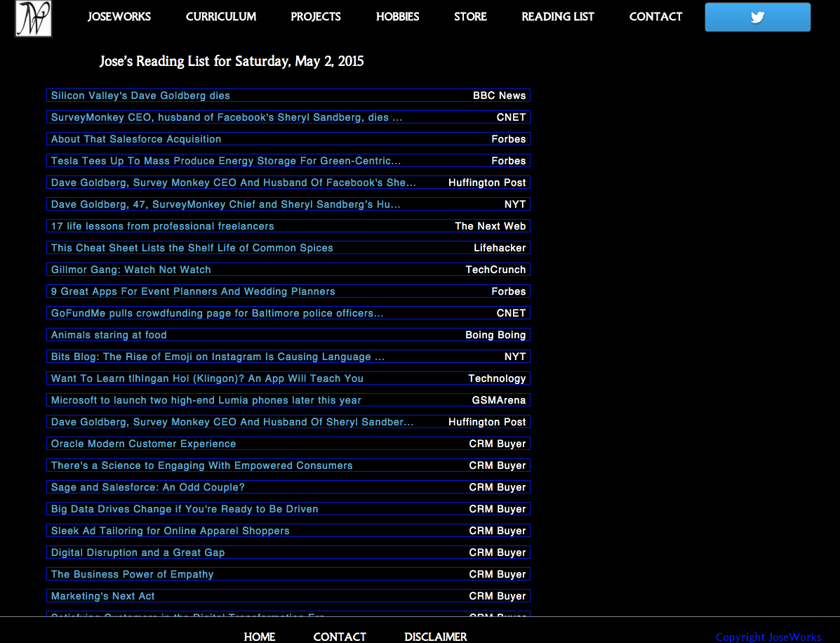This screenshot has width=840, height=643.
Task: Click the TechCrunch source label
Action: tap(495, 270)
